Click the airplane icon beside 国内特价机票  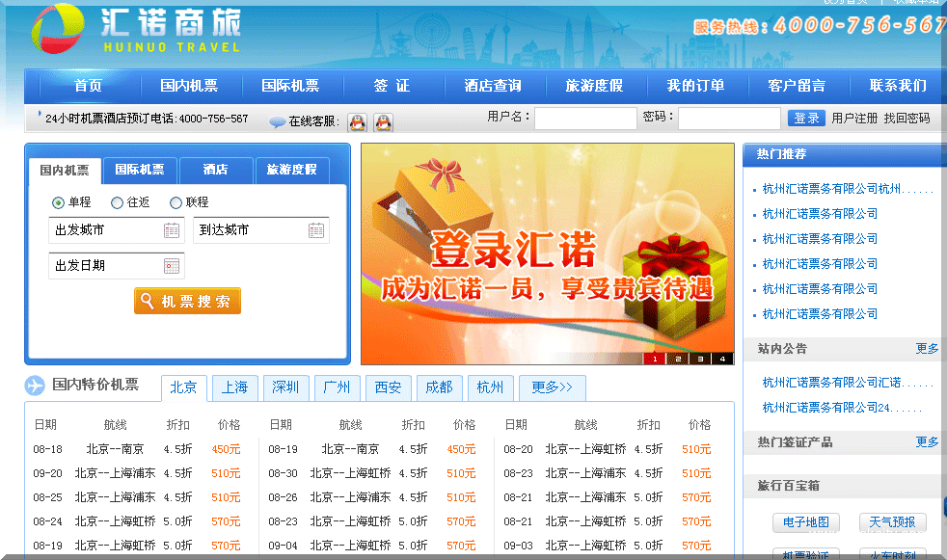(x=36, y=386)
